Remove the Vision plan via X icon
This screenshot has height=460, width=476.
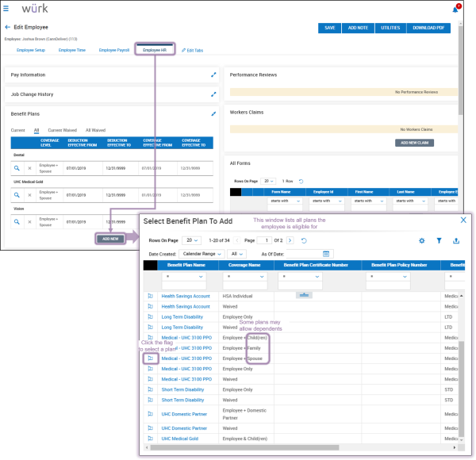tap(29, 222)
